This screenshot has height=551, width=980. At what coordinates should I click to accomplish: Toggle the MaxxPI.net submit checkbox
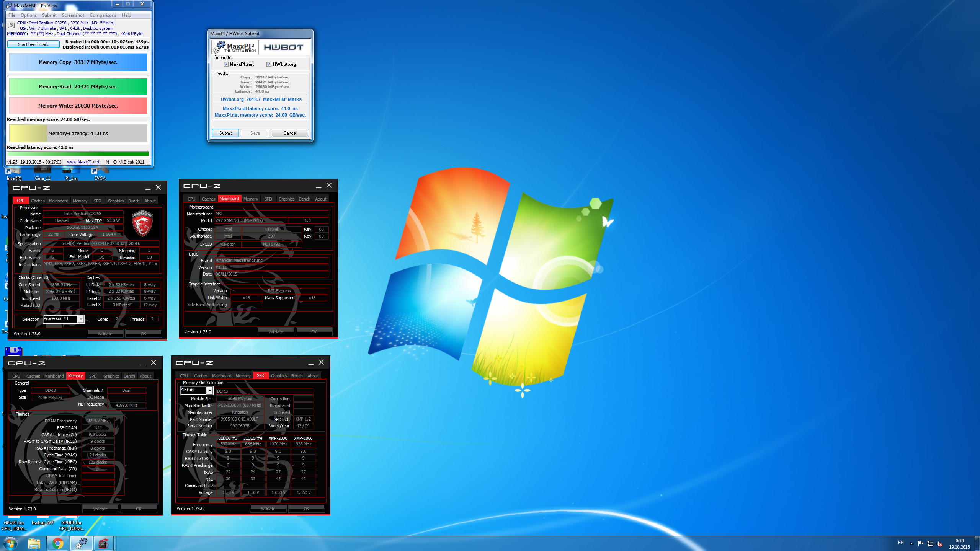(x=226, y=64)
